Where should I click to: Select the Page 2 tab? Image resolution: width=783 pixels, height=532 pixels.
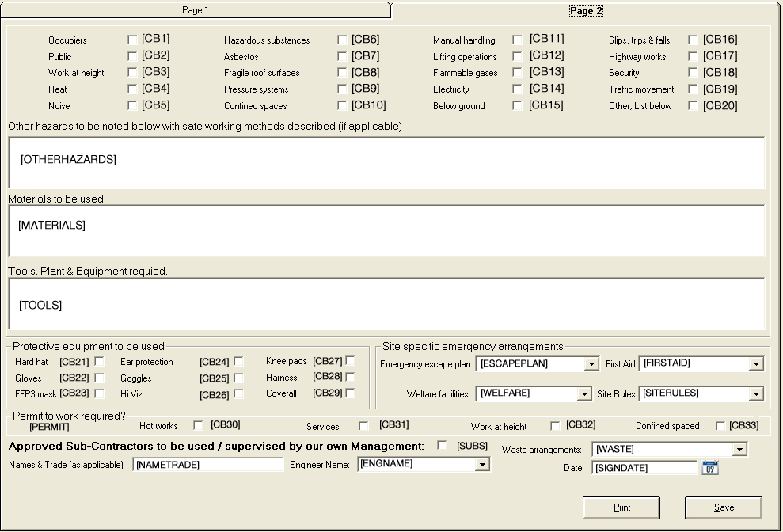coord(586,10)
